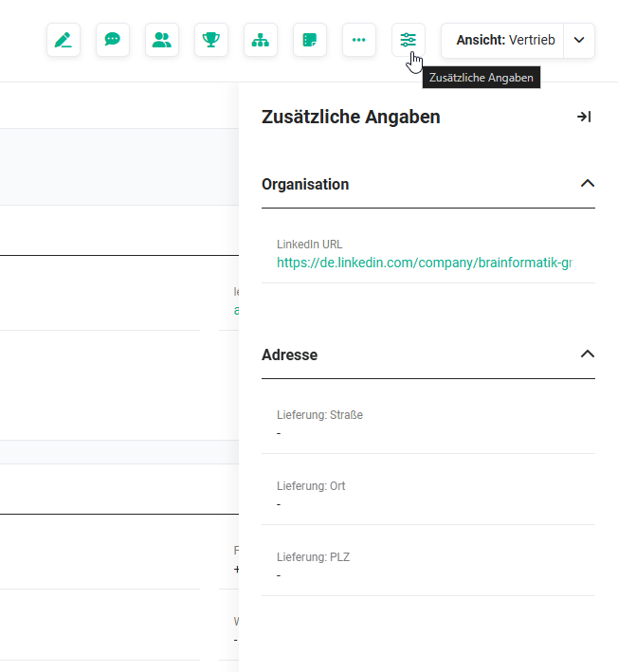Open the Ansicht: Vertrieb view selector
This screenshot has width=618, height=672.
click(502, 41)
